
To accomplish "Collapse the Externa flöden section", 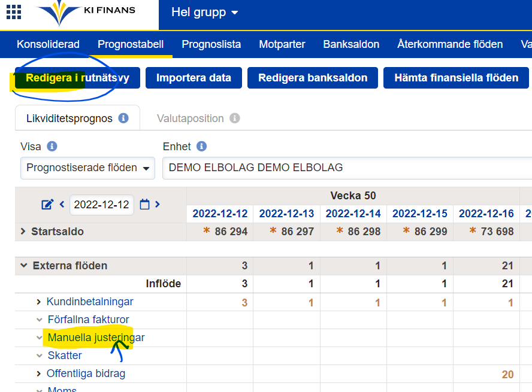I will coord(24,266).
